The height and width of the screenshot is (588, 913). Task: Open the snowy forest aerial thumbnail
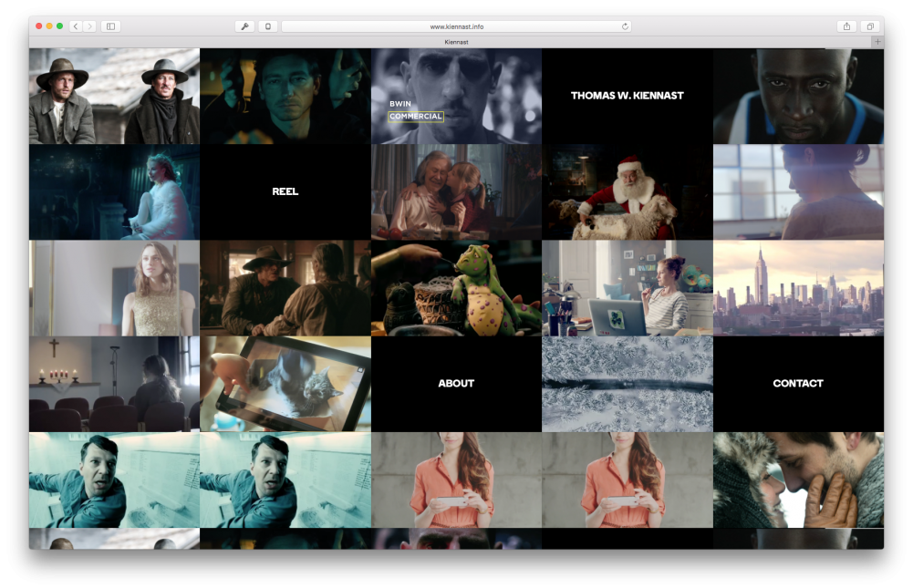[x=628, y=384]
